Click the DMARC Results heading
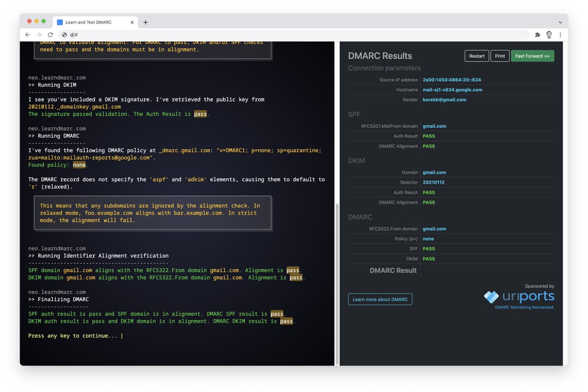This screenshot has height=392, width=588. pyautogui.click(x=380, y=56)
